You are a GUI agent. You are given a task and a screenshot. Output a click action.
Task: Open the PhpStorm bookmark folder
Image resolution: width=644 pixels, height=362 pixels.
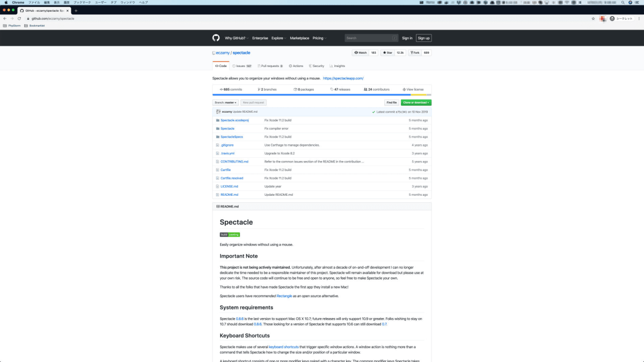tap(12, 25)
